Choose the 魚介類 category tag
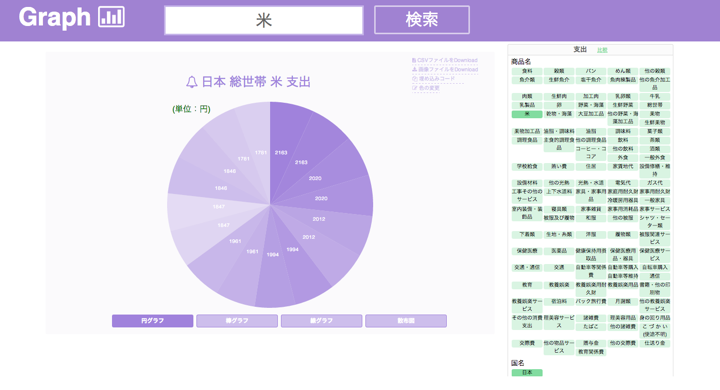Viewport: 720px width, 390px height. tap(527, 80)
